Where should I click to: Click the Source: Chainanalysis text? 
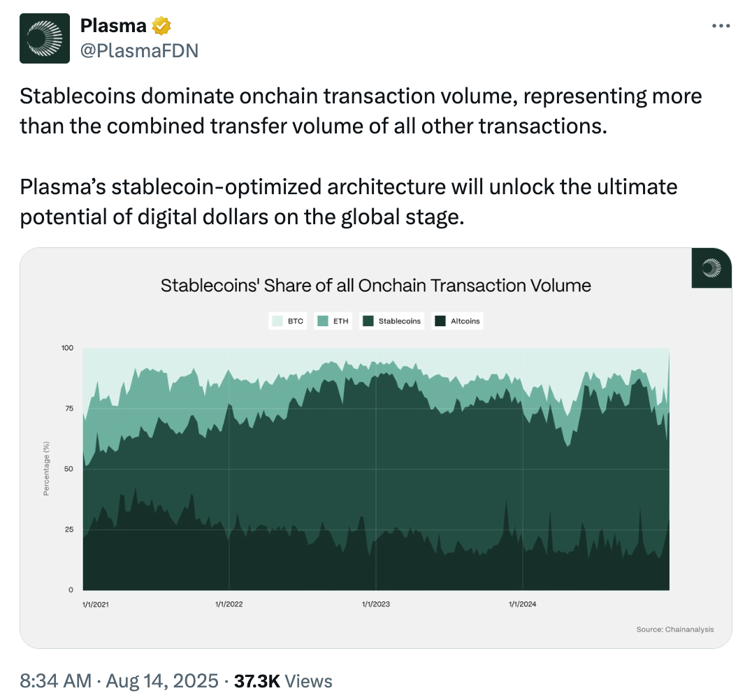point(674,629)
